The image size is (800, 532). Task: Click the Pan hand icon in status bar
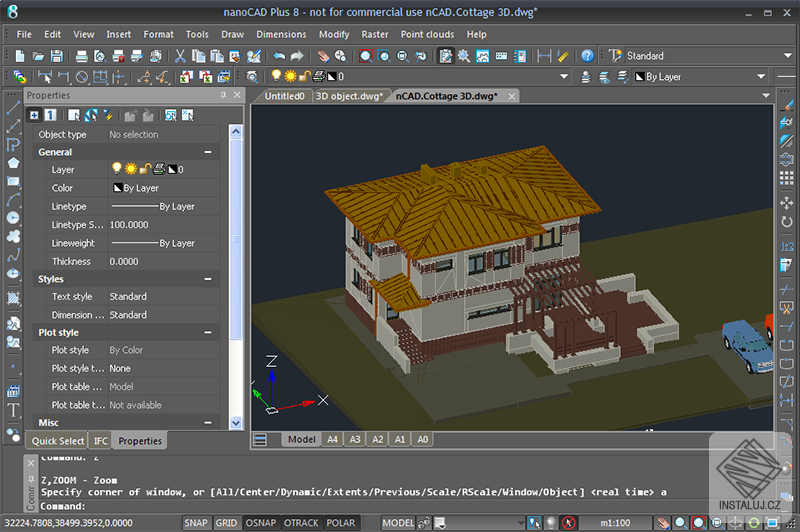(x=663, y=523)
